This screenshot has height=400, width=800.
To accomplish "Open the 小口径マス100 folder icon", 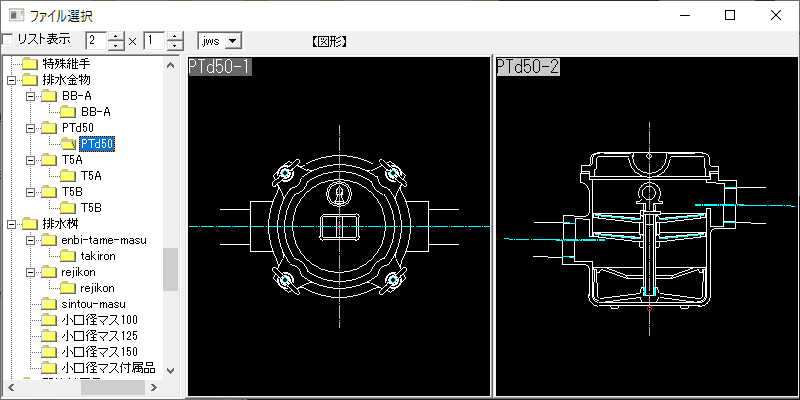I will (x=49, y=320).
